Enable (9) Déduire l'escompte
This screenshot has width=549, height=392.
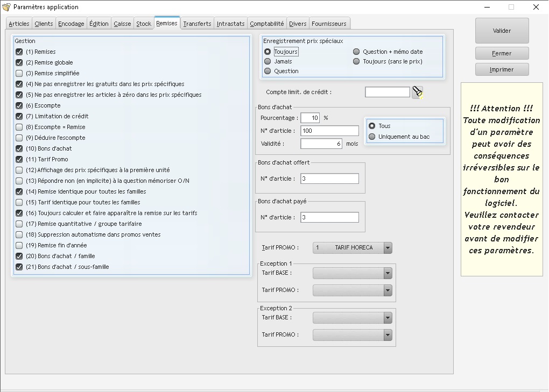(x=19, y=138)
